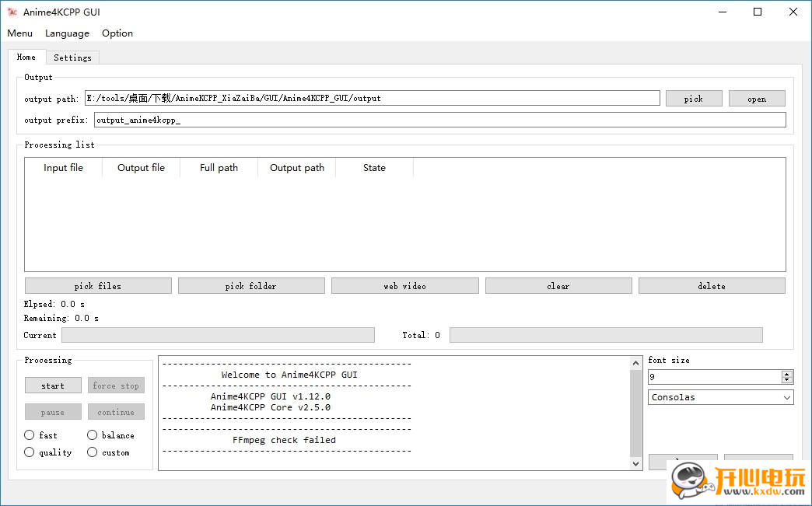Click the Output file column header

coord(141,168)
